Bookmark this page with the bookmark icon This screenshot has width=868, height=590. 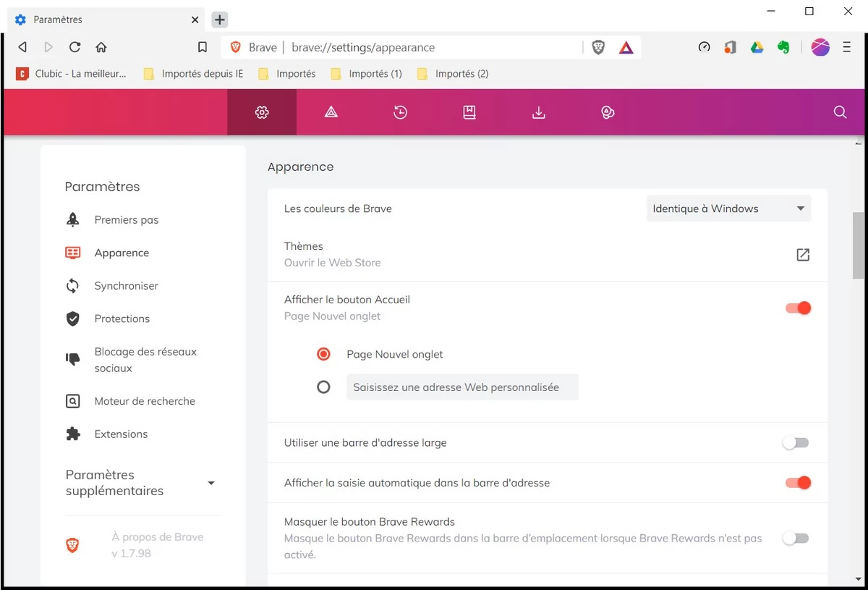click(203, 47)
